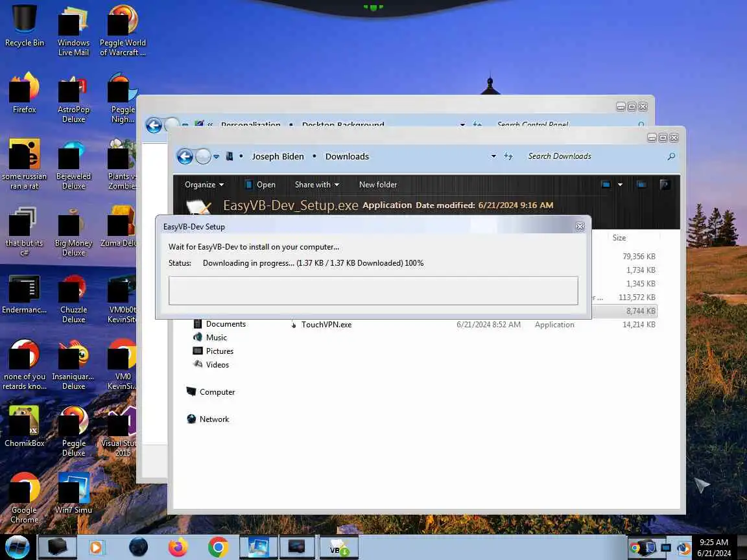Image resolution: width=747 pixels, height=560 pixels.
Task: Close the EasyVB-Dev Setup dialog
Action: pyautogui.click(x=580, y=227)
